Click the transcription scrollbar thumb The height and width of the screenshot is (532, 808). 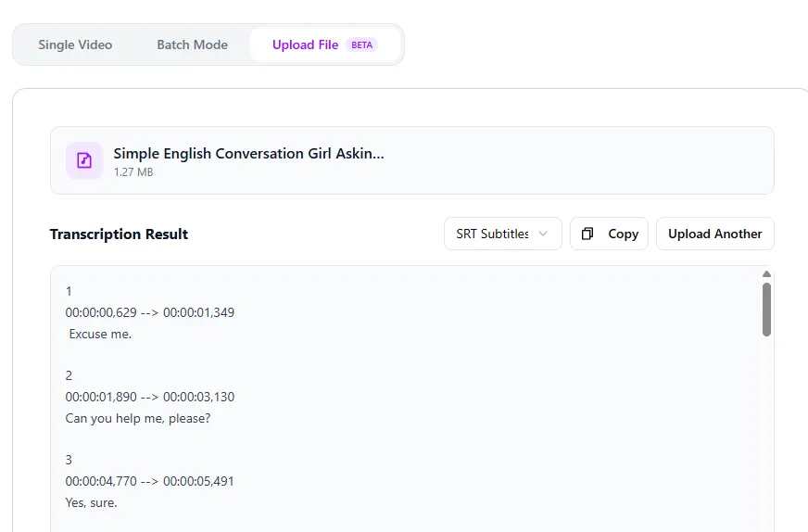click(x=767, y=310)
